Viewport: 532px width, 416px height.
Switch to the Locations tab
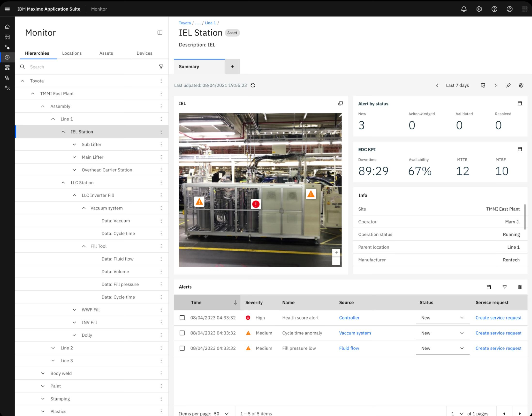click(x=72, y=53)
